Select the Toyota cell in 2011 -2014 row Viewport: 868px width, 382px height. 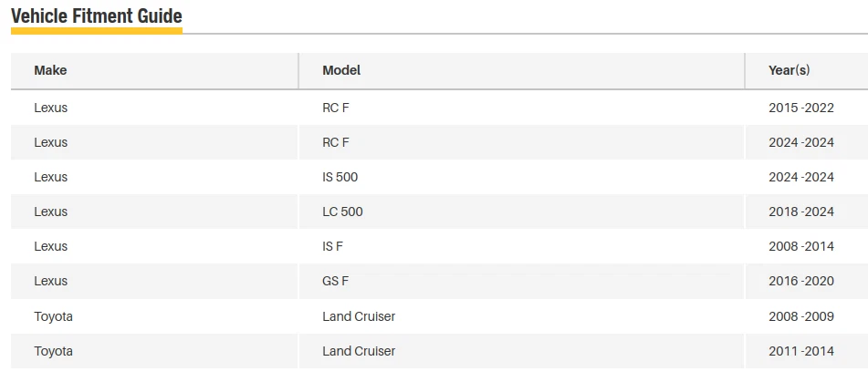click(53, 351)
